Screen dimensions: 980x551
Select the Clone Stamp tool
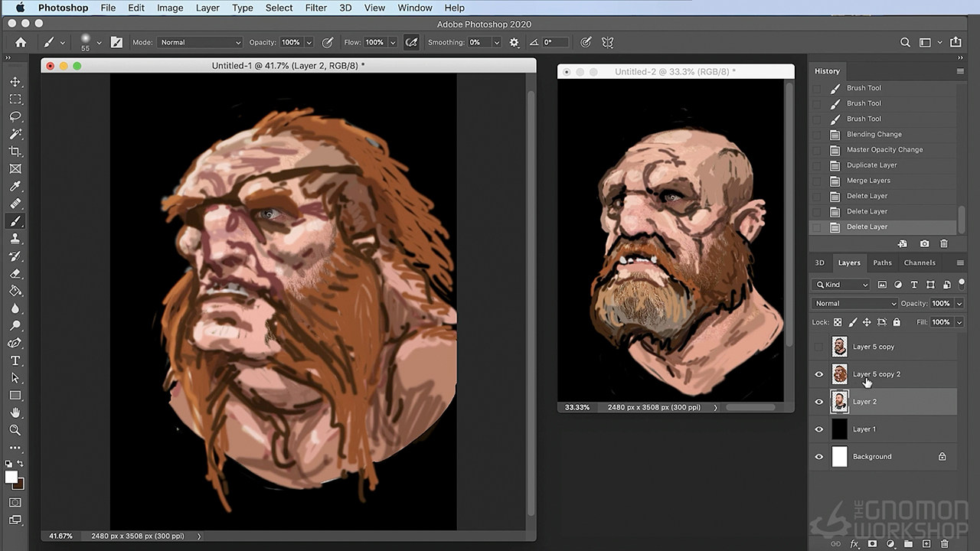[x=15, y=239]
